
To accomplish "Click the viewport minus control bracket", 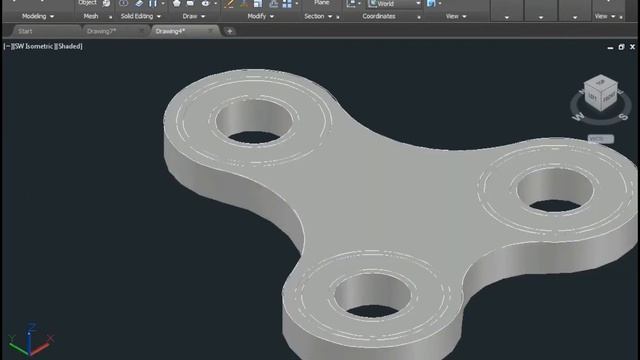I will (x=7, y=47).
